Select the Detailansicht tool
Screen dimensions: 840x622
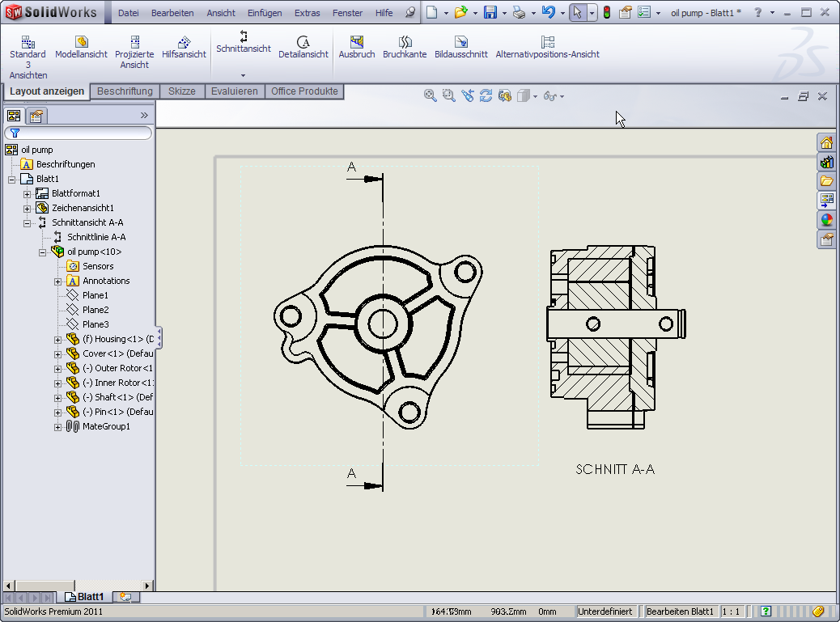[x=303, y=48]
